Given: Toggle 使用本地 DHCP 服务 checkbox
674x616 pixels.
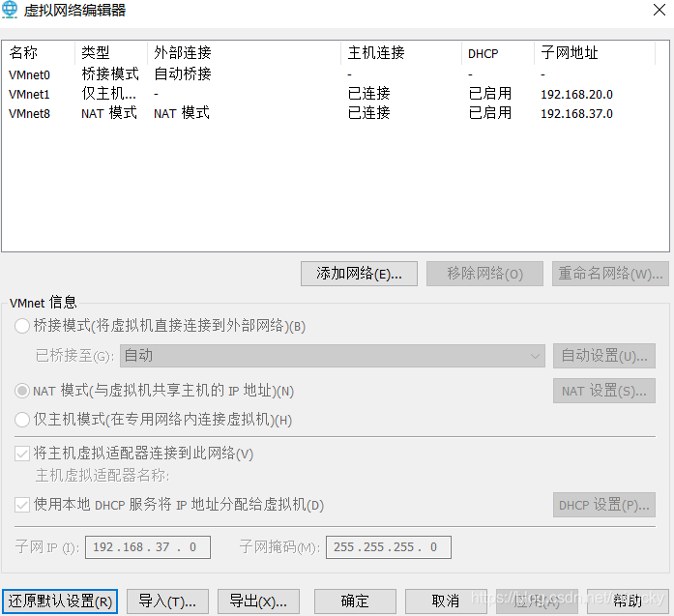Looking at the screenshot, I should click(22, 505).
